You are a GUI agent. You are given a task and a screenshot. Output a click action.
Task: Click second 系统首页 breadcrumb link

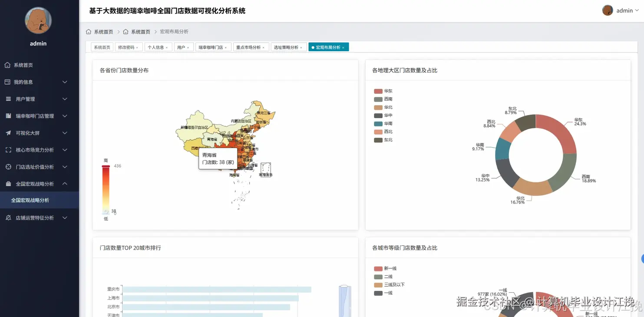[141, 32]
